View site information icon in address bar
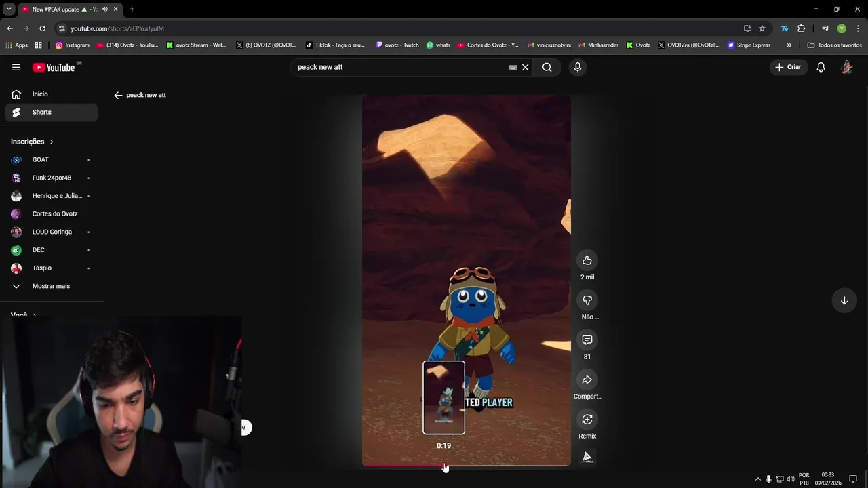The image size is (868, 488). 62,28
